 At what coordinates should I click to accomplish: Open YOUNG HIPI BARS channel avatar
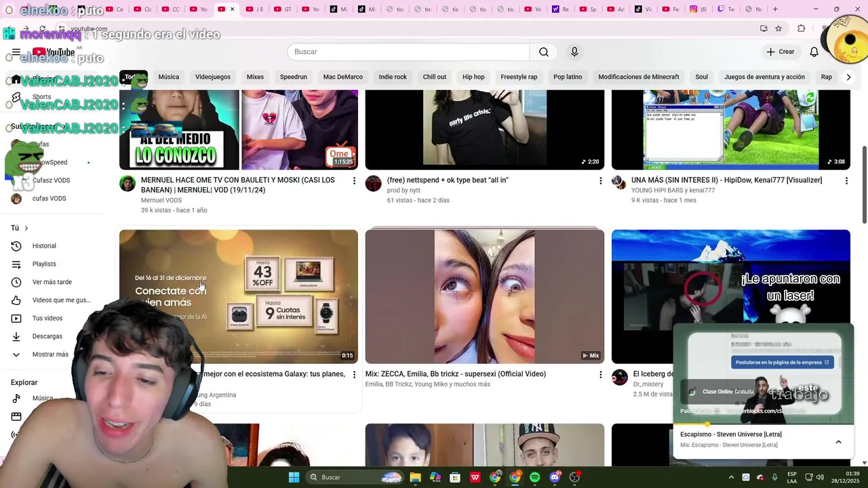click(618, 182)
